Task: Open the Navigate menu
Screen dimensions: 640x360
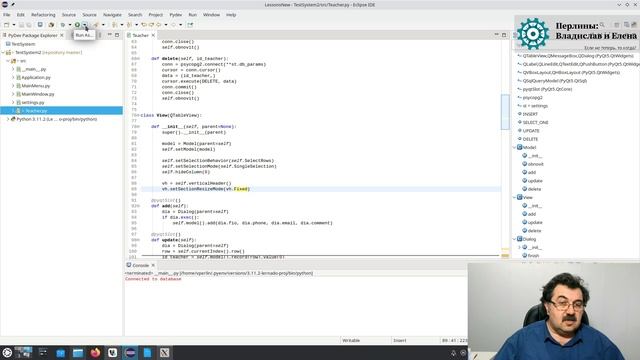Action: [112, 15]
